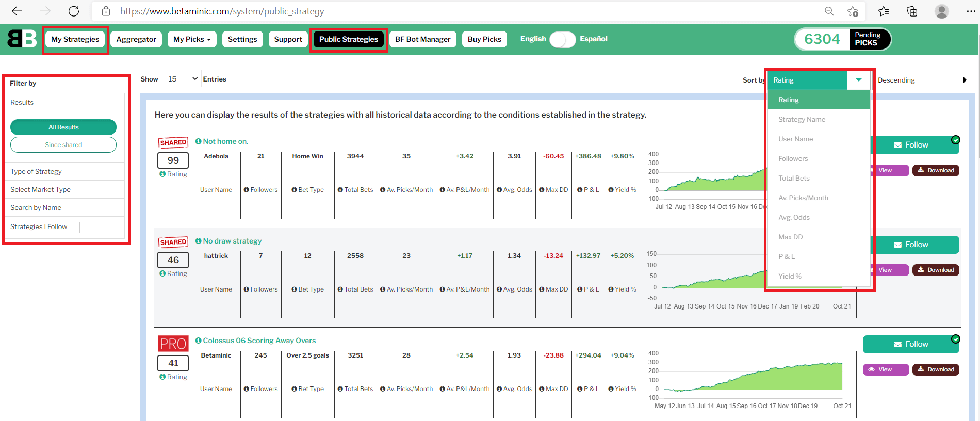
Task: Click the zoom magnifier icon in address bar
Action: [x=829, y=11]
